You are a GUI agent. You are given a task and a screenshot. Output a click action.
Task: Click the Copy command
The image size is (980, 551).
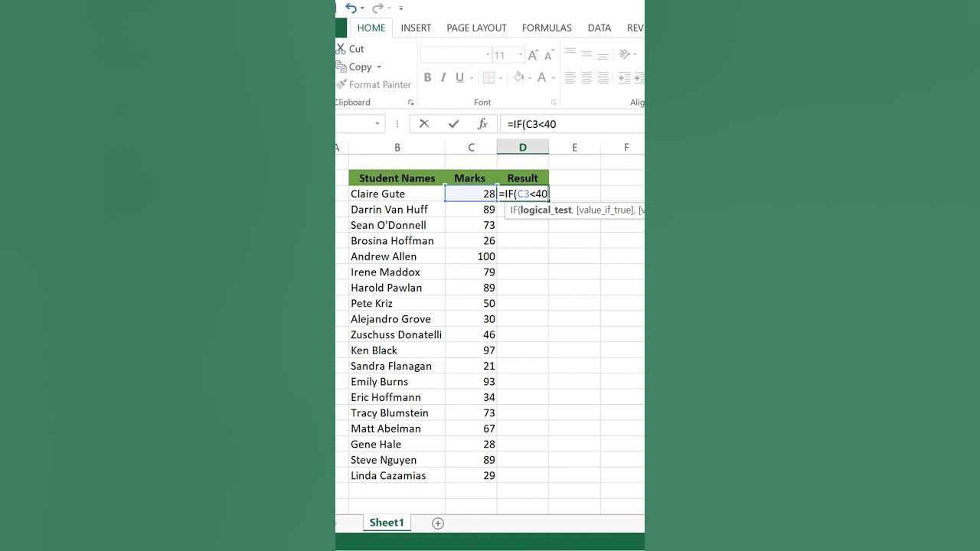[354, 67]
